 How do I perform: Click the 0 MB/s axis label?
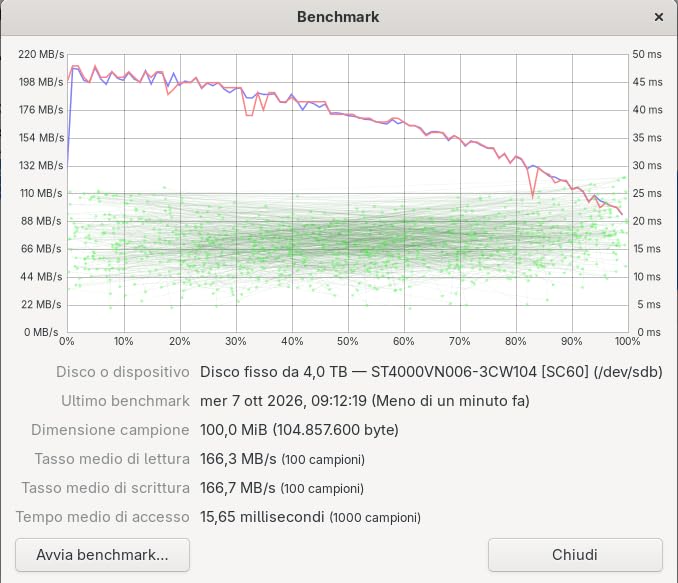coord(41,332)
